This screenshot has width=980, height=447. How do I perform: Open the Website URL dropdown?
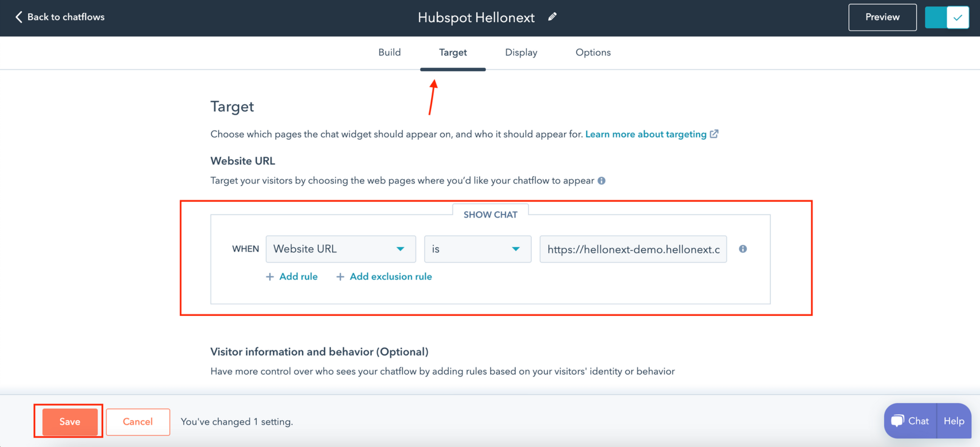[340, 249]
